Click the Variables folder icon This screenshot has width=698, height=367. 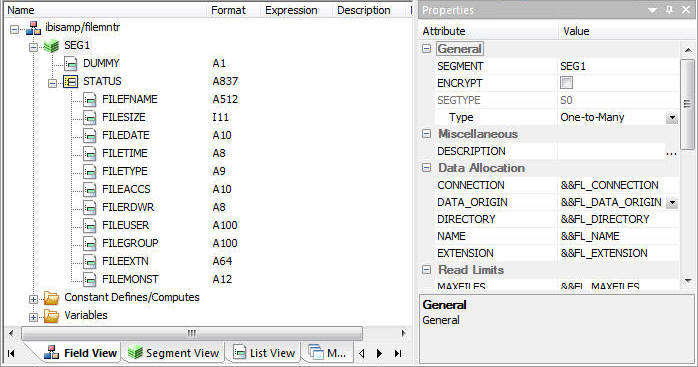[x=52, y=316]
